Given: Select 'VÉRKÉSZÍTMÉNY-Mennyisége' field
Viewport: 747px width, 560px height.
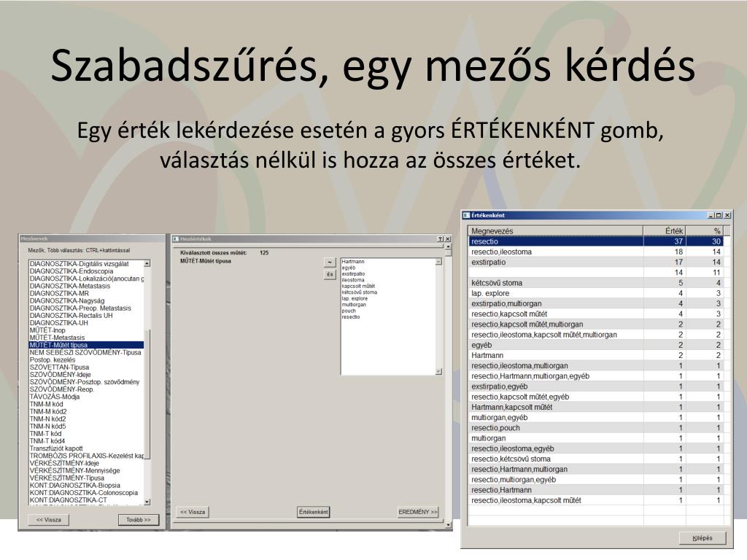Looking at the screenshot, I should click(x=86, y=470).
